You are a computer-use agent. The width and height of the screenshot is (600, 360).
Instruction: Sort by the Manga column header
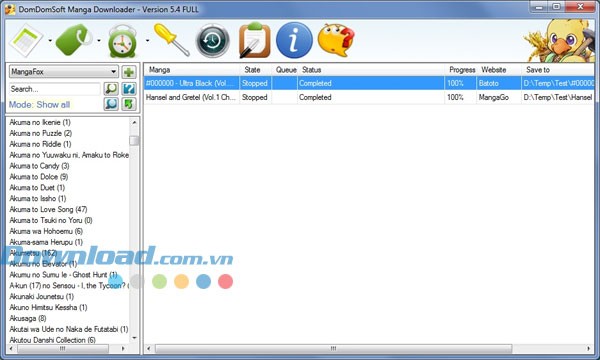coord(192,70)
